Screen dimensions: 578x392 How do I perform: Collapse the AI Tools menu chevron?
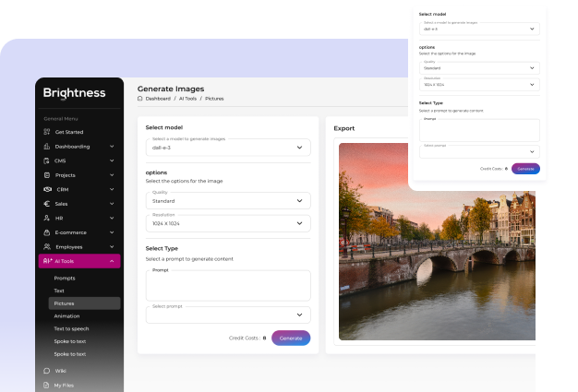tap(112, 261)
